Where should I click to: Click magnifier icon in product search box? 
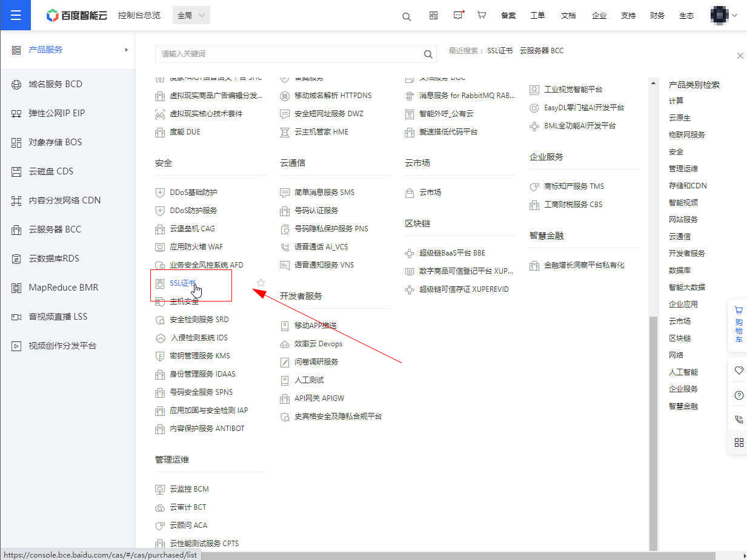(428, 54)
